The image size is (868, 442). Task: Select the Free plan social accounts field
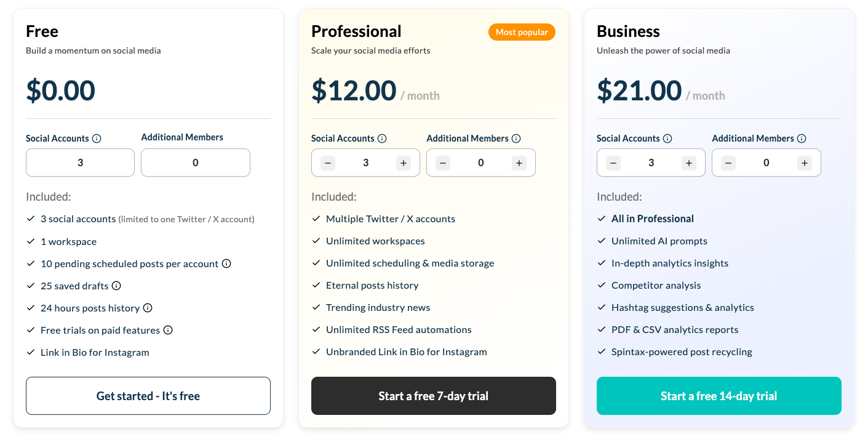click(80, 163)
